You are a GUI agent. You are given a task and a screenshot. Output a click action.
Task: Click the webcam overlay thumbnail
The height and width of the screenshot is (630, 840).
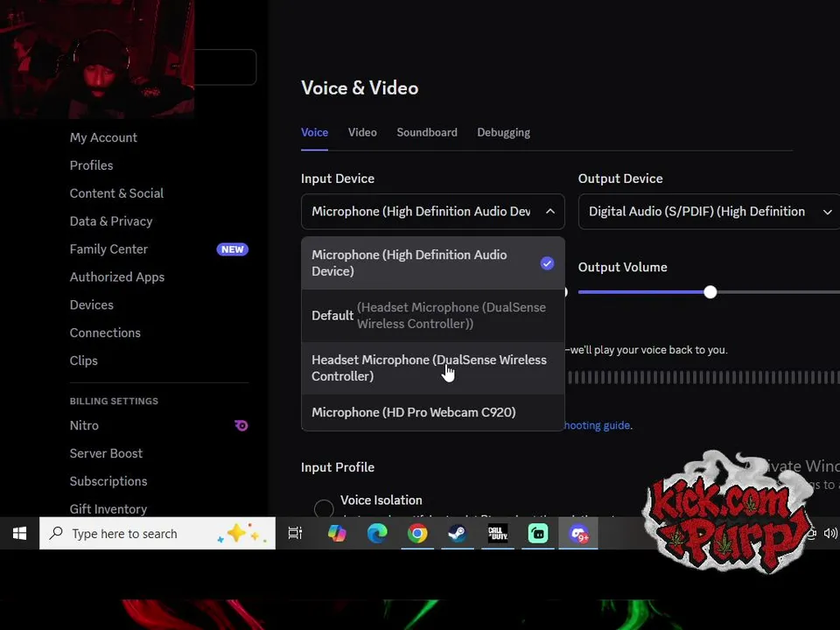[x=97, y=59]
